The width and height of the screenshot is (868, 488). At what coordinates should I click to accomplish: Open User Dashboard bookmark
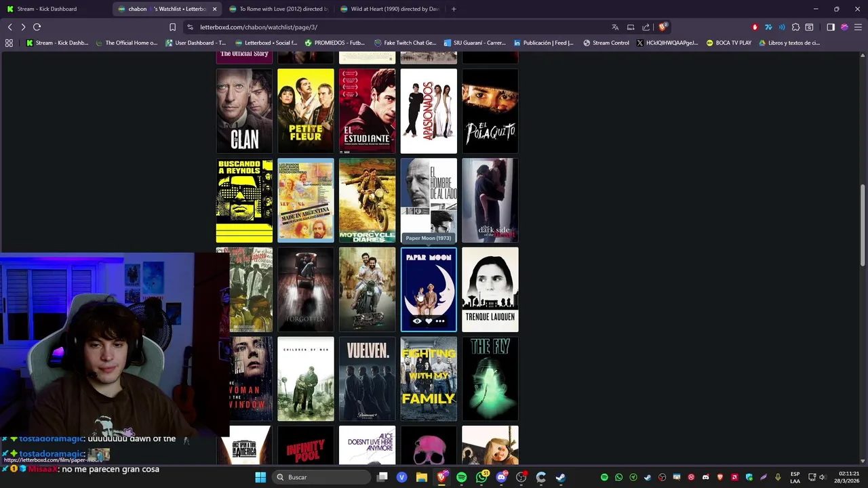click(x=195, y=43)
